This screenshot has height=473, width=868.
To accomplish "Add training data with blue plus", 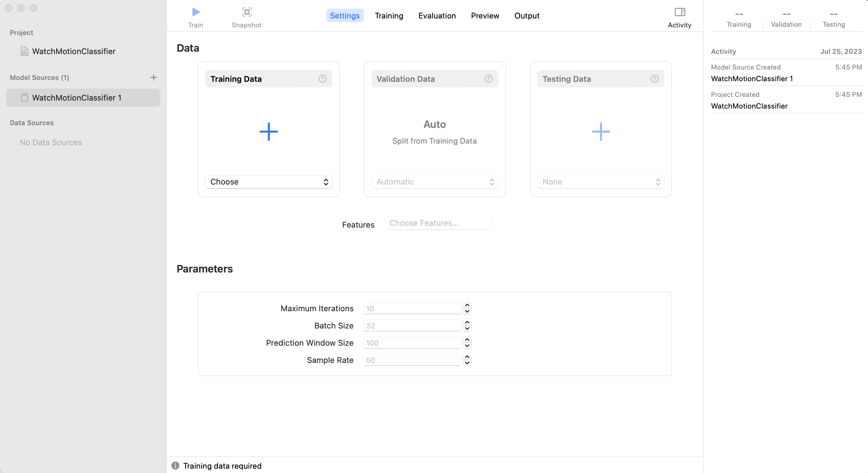I will click(x=269, y=131).
